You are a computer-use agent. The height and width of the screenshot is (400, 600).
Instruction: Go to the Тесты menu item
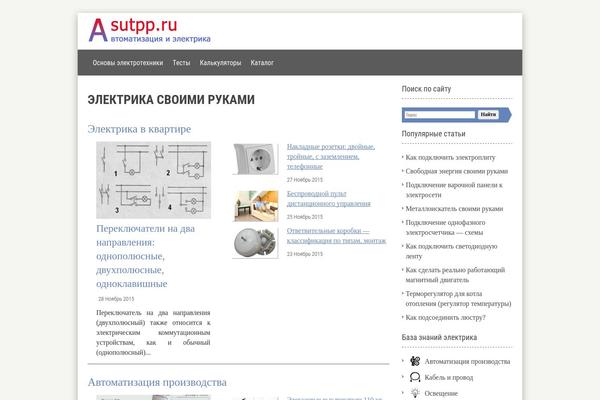click(181, 63)
